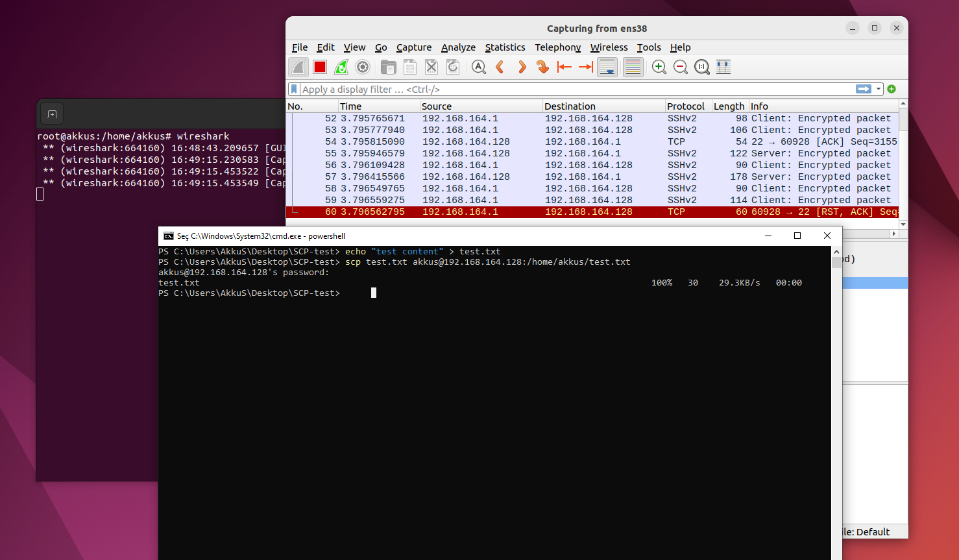Add a display filter button with plus
The width and height of the screenshot is (959, 560).
892,89
